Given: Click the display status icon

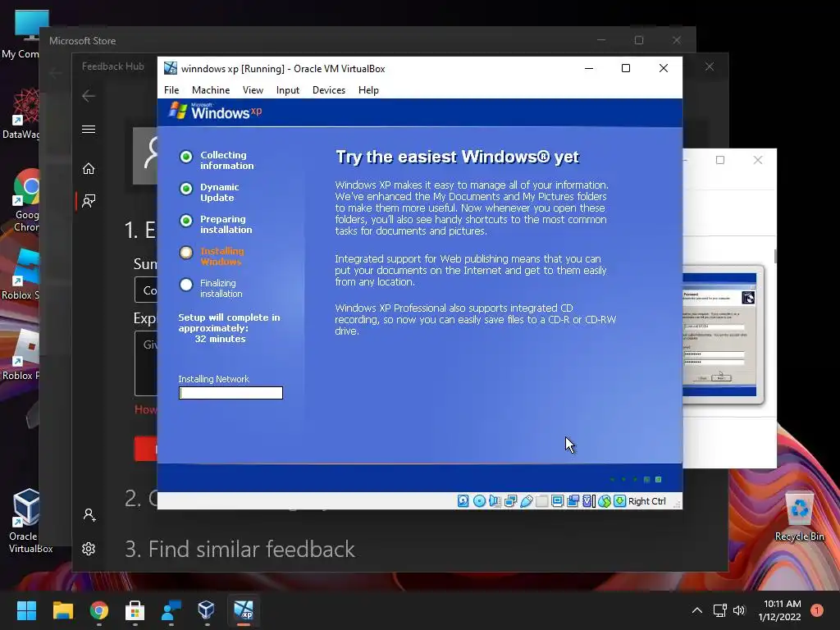Looking at the screenshot, I should click(557, 501).
